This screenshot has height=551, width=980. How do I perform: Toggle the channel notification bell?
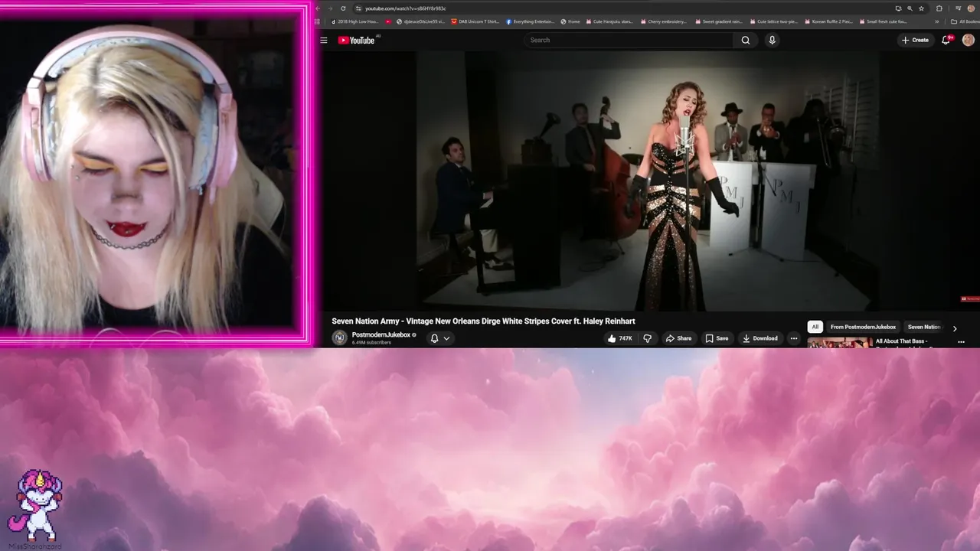pos(434,338)
